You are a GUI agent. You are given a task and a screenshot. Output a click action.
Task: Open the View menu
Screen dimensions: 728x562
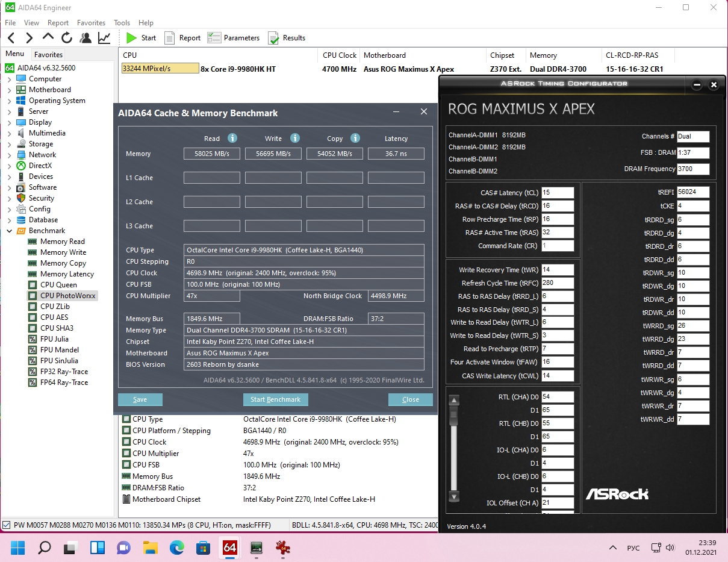click(x=31, y=23)
